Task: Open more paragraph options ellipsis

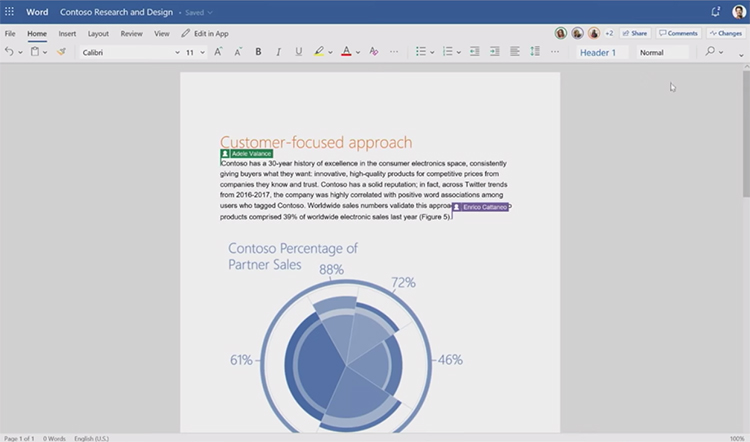Action: [555, 52]
